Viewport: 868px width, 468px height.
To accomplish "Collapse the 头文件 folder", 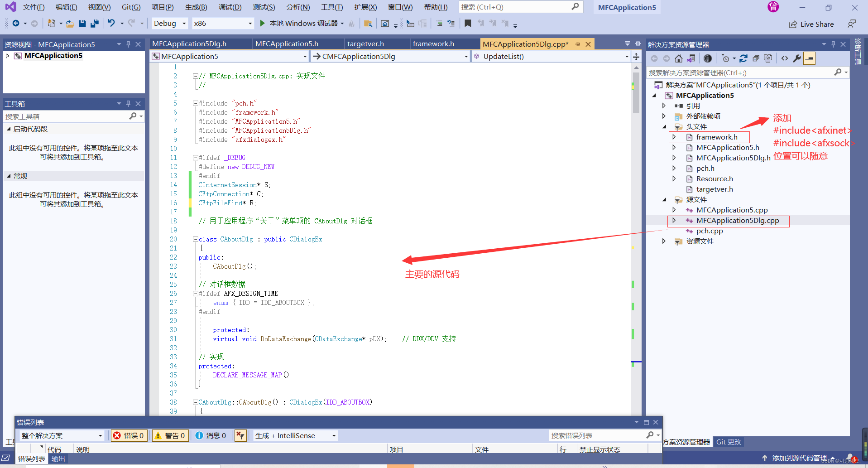I will coord(664,126).
